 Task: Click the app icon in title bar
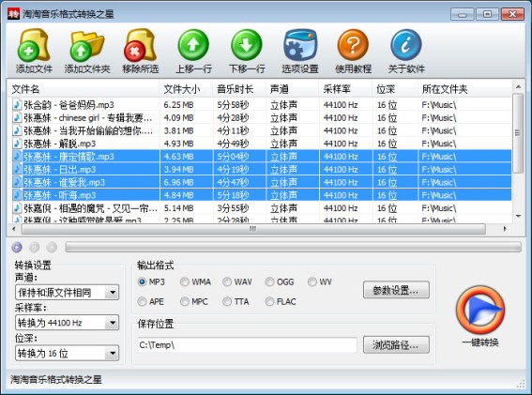14,14
